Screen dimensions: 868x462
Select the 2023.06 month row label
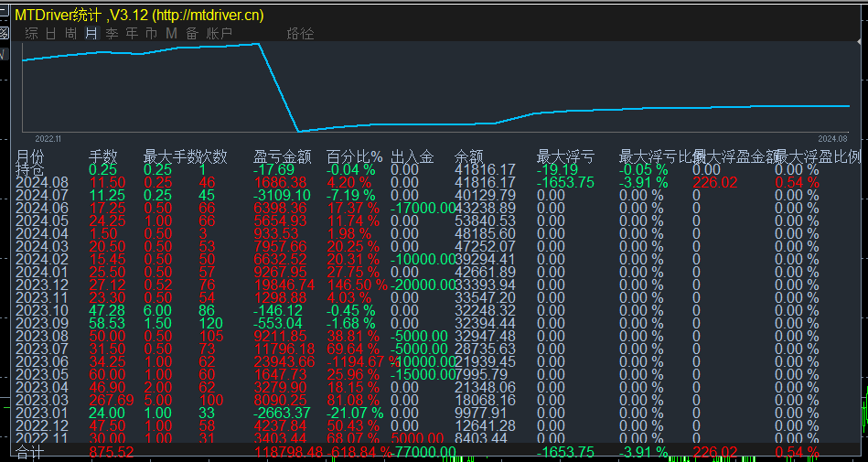(x=42, y=361)
